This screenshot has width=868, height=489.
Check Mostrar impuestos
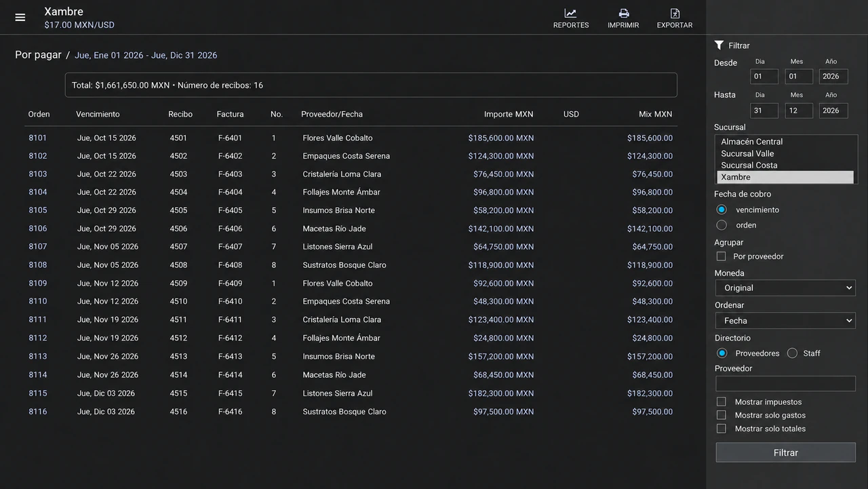pyautogui.click(x=721, y=402)
